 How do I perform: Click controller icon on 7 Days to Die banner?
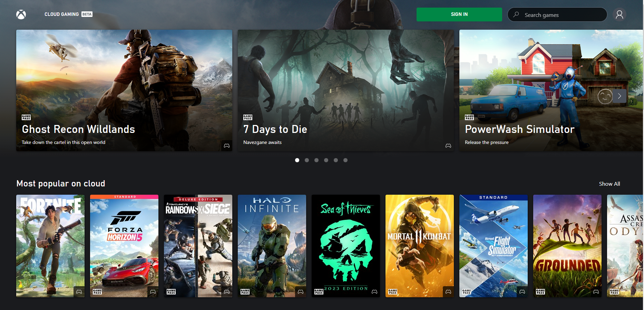[x=448, y=146]
